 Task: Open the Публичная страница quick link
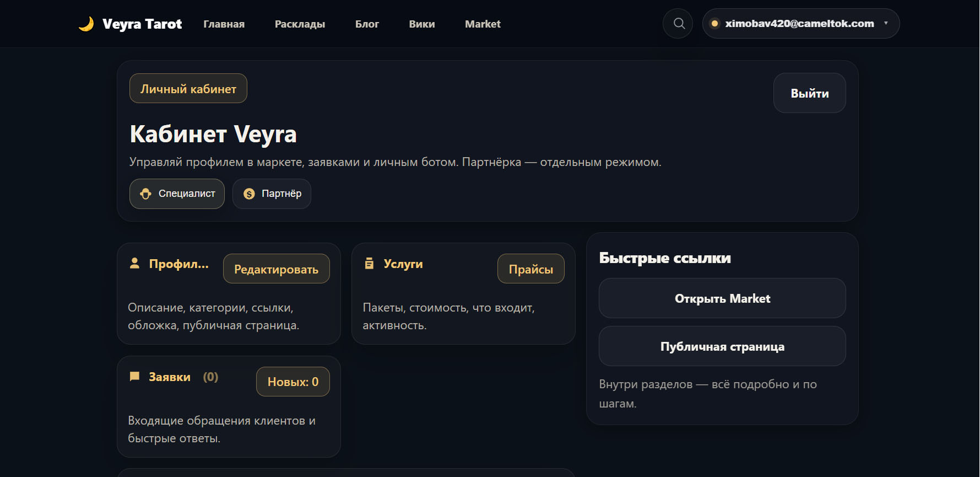coord(722,346)
